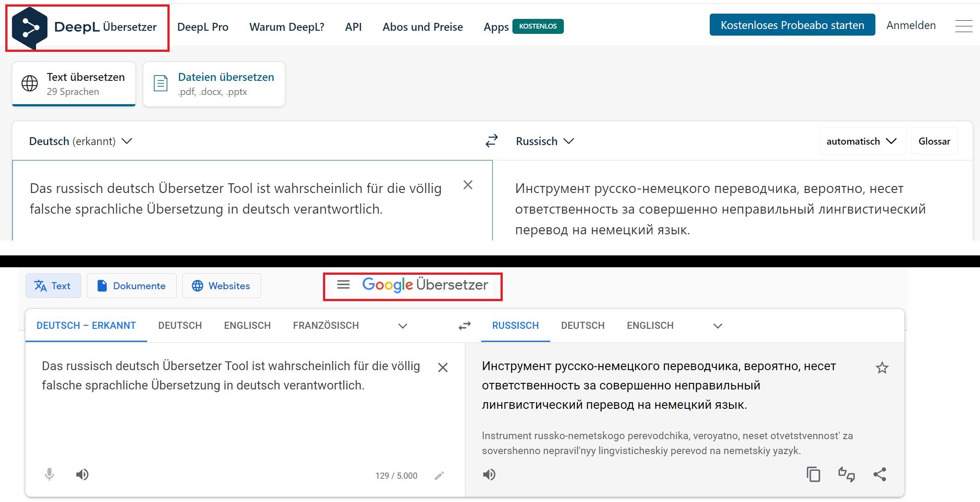The height and width of the screenshot is (502, 980).
Task: Switch to Google Websites mode
Action: [x=221, y=286]
